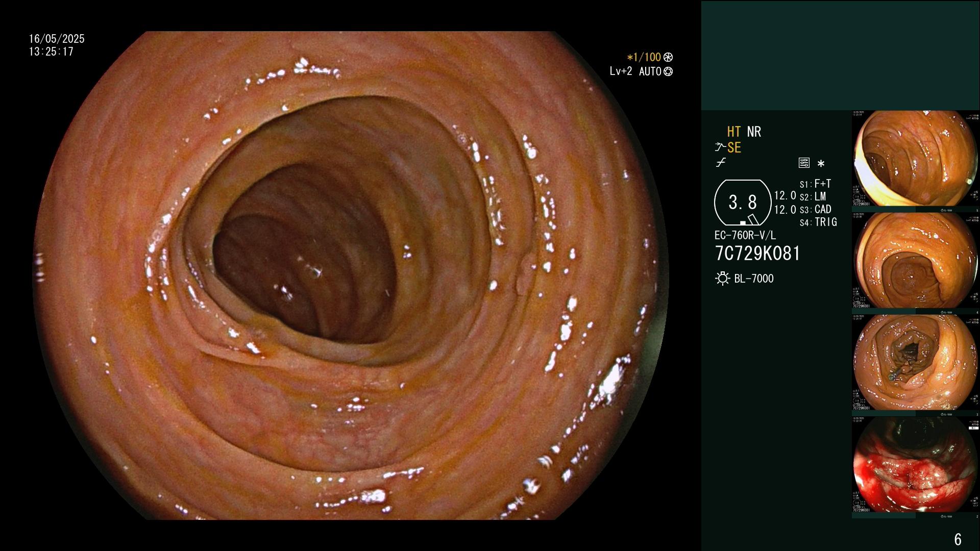Click the image counter 6 at bottom right
Screen dimensions: 980x551
click(x=958, y=539)
